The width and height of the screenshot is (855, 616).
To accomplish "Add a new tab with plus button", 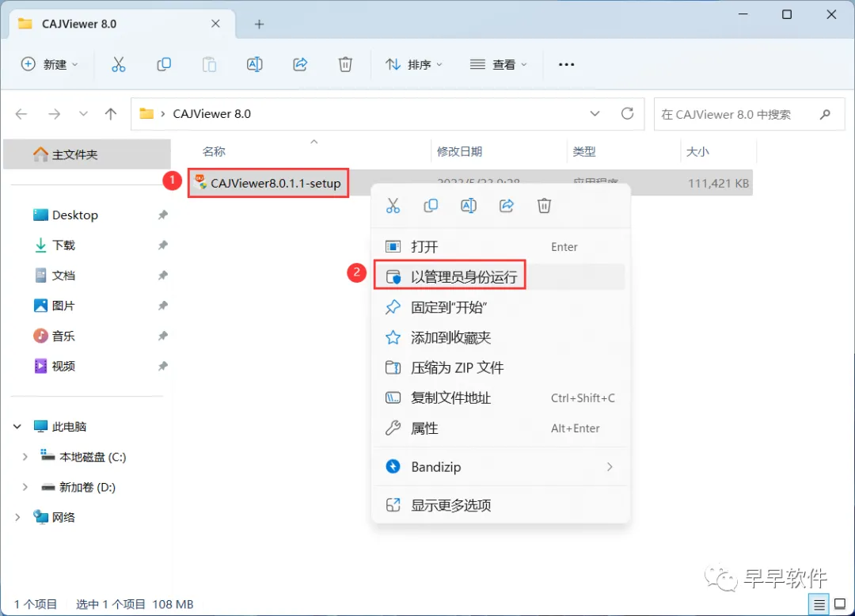I will click(x=259, y=24).
